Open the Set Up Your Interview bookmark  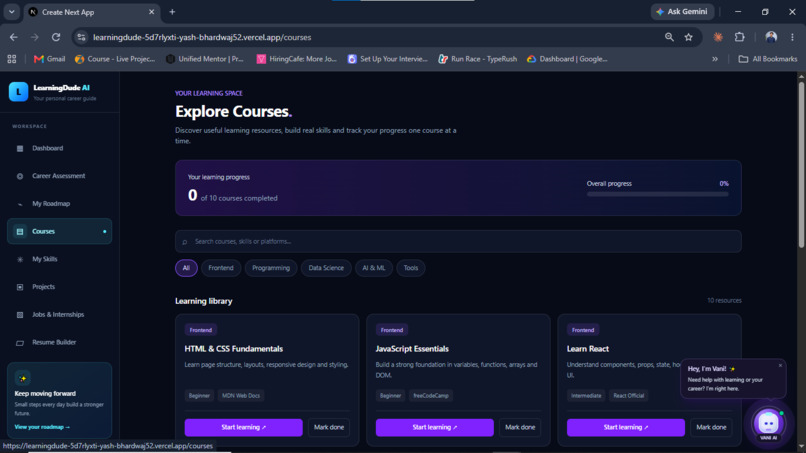tap(388, 59)
